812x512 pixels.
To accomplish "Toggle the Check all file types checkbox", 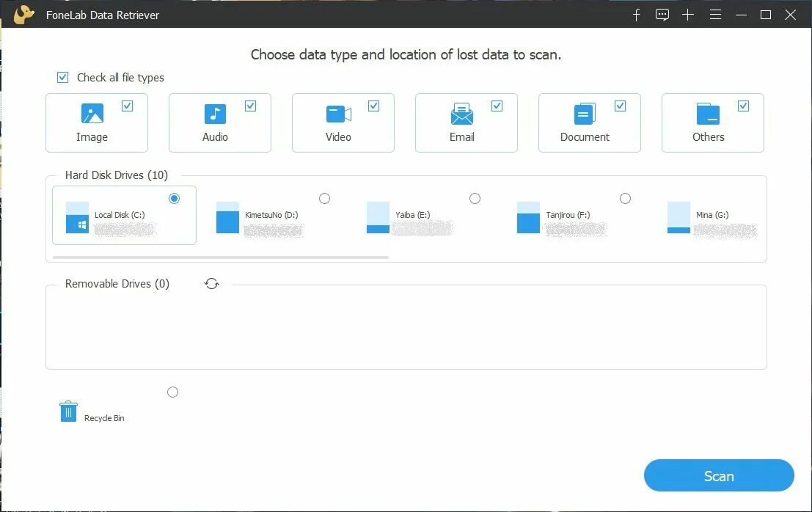I will click(62, 78).
